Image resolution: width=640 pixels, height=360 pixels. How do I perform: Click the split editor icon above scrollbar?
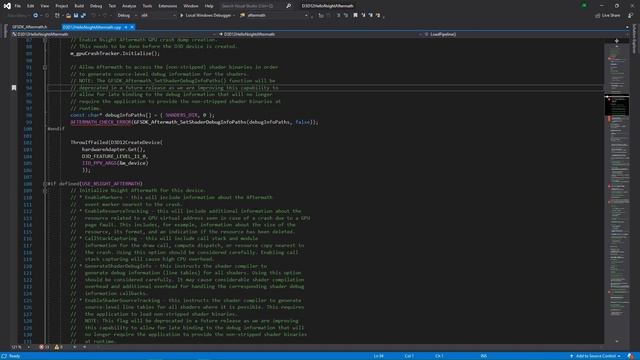616,41
